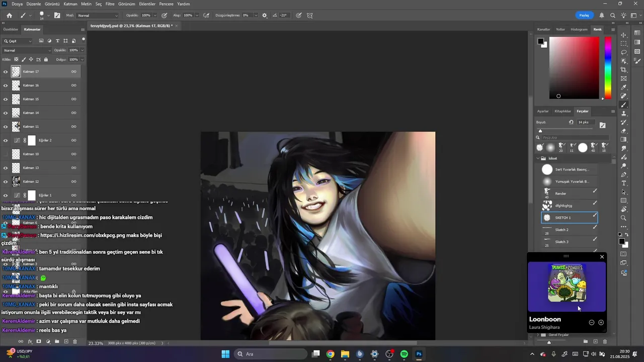Create new adjustment layer icon
This screenshot has width=644, height=362.
pos(48,341)
